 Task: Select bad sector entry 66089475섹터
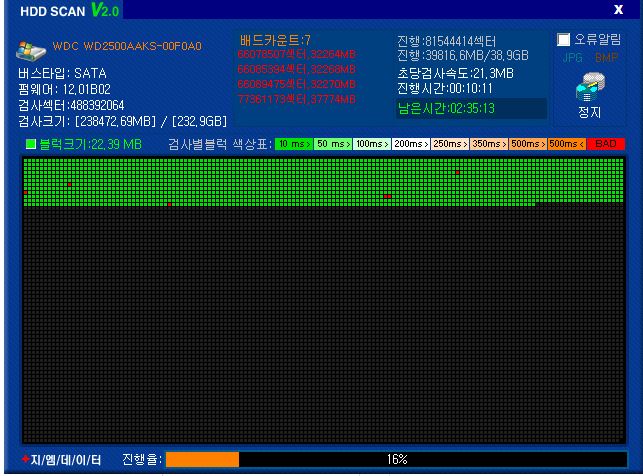(296, 84)
